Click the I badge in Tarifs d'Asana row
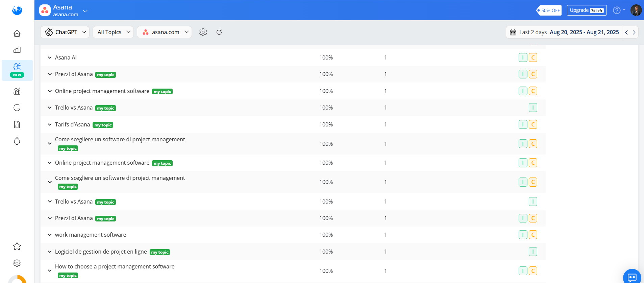 pos(523,124)
